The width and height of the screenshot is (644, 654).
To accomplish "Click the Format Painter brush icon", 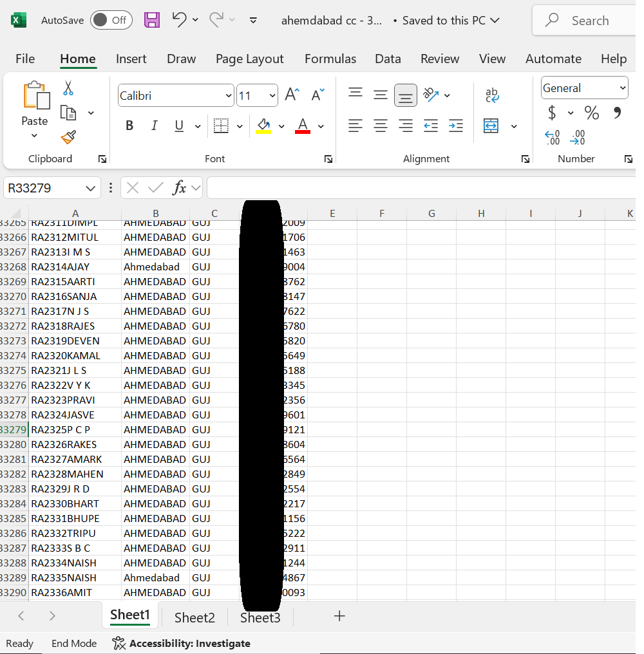I will (x=68, y=137).
